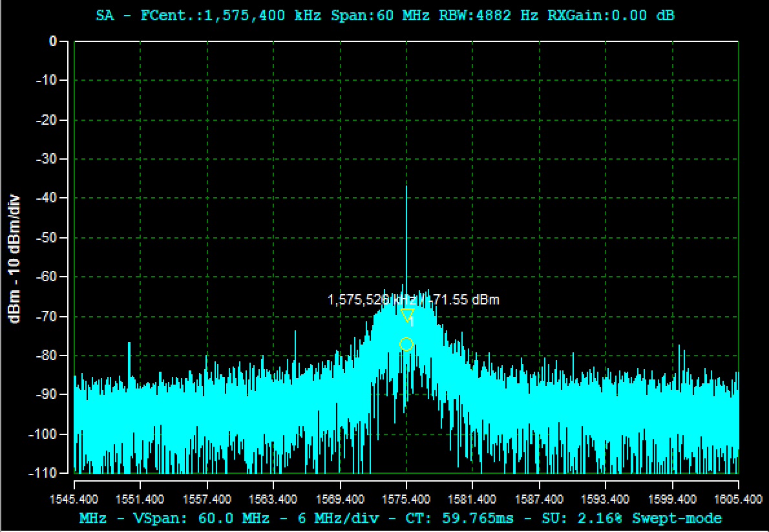Screen dimensions: 769x532
Task: Click the -100 amplitude axis label
Action: coord(44,434)
